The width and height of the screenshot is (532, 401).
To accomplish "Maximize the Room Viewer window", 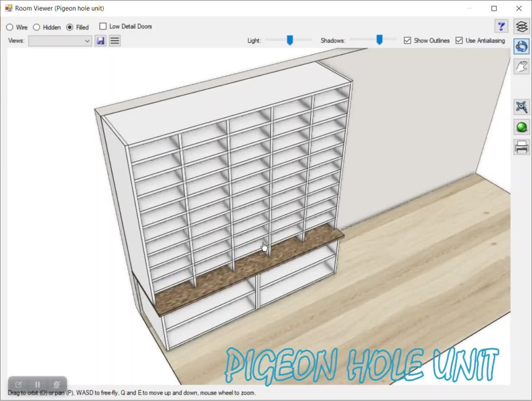I will [x=494, y=8].
